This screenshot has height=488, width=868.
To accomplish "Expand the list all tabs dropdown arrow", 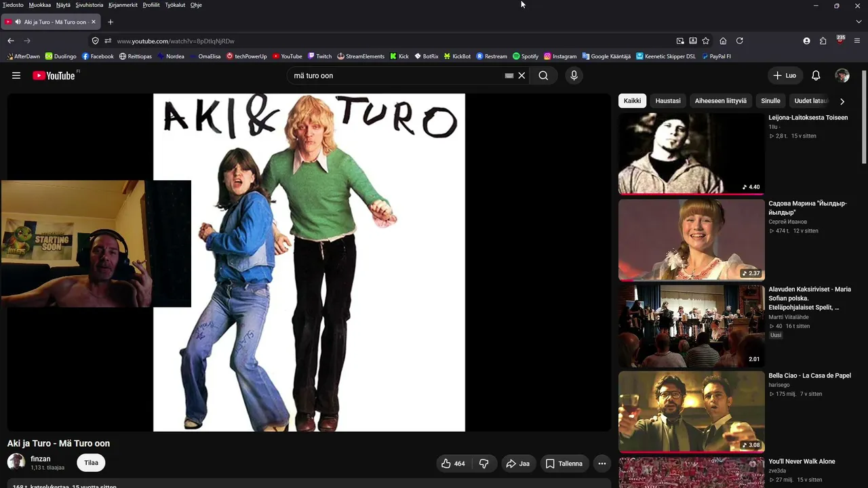I will coord(859,22).
